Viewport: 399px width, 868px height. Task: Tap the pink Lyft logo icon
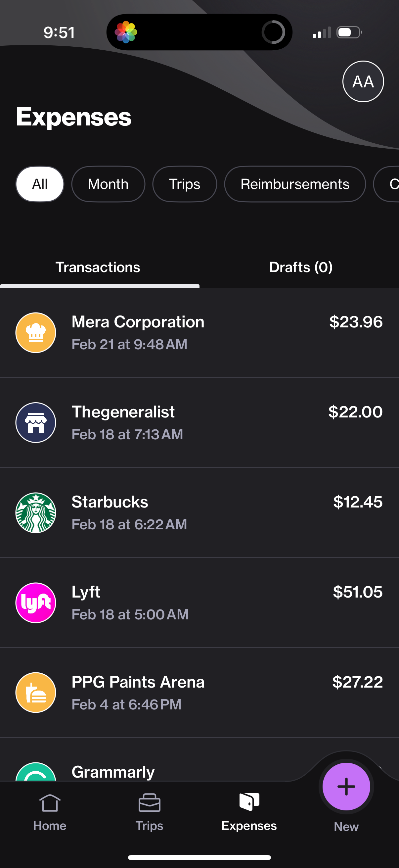[x=36, y=603]
